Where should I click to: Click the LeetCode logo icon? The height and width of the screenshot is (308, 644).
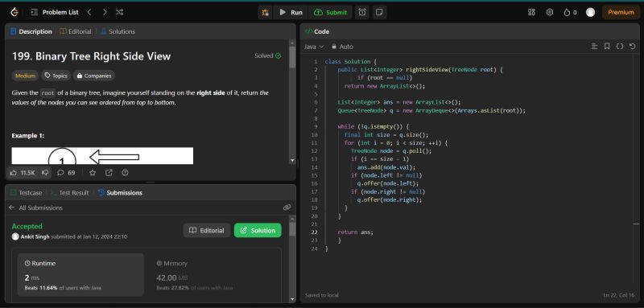14,12
